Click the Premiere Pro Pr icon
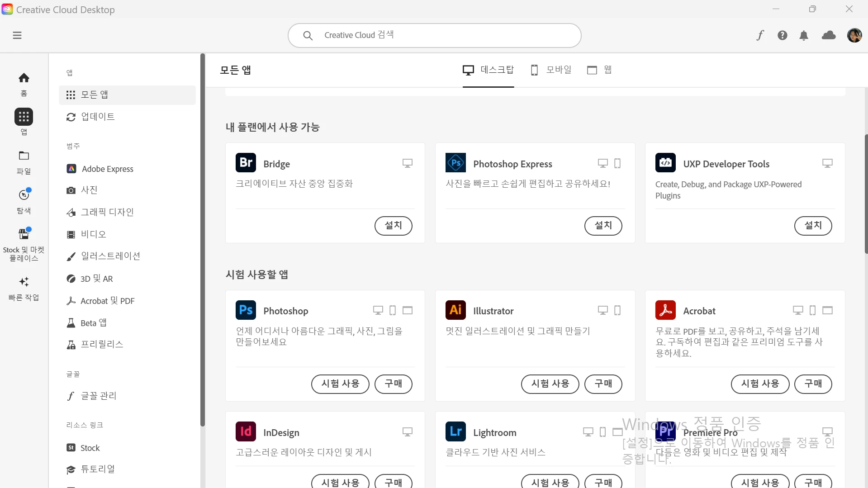868x488 pixels. 665,431
